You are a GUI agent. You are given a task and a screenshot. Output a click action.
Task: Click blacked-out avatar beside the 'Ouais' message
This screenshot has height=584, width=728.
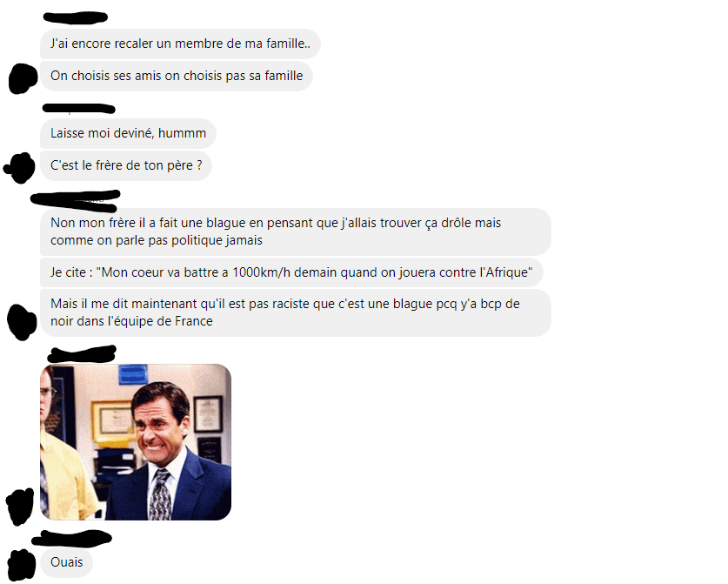(22, 565)
